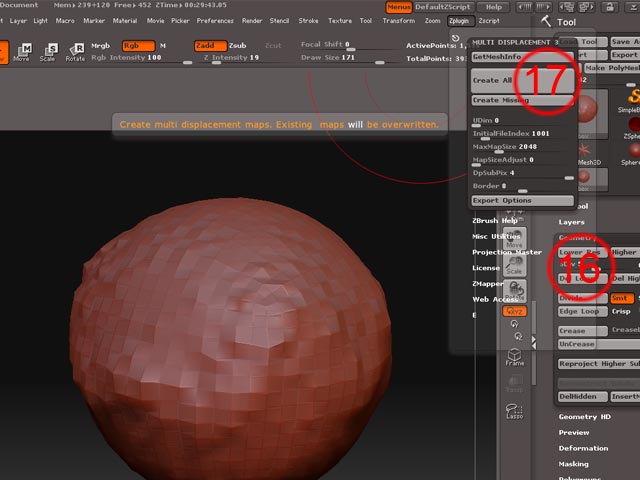640x480 pixels.
Task: Toggle the Menus button
Action: [398, 7]
